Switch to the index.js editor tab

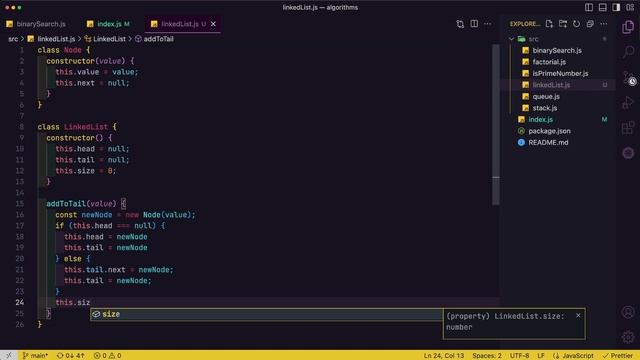pos(109,24)
